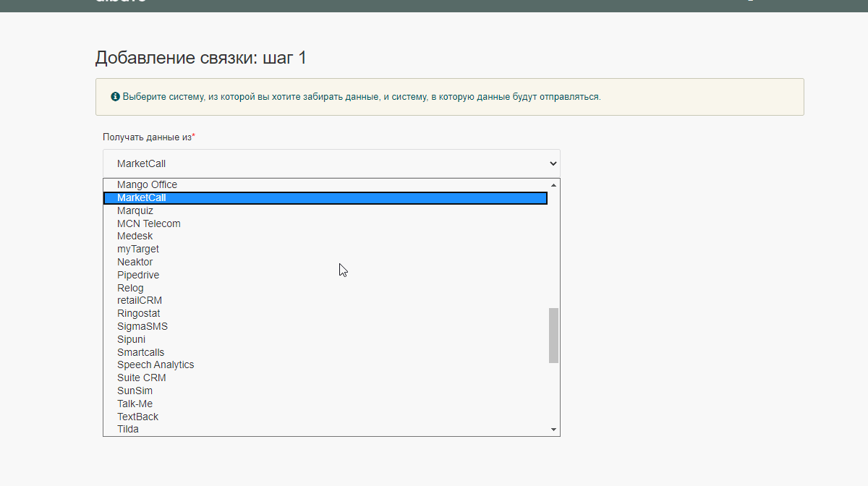The width and height of the screenshot is (868, 486).
Task: Select Mango Office from the list
Action: tap(147, 184)
